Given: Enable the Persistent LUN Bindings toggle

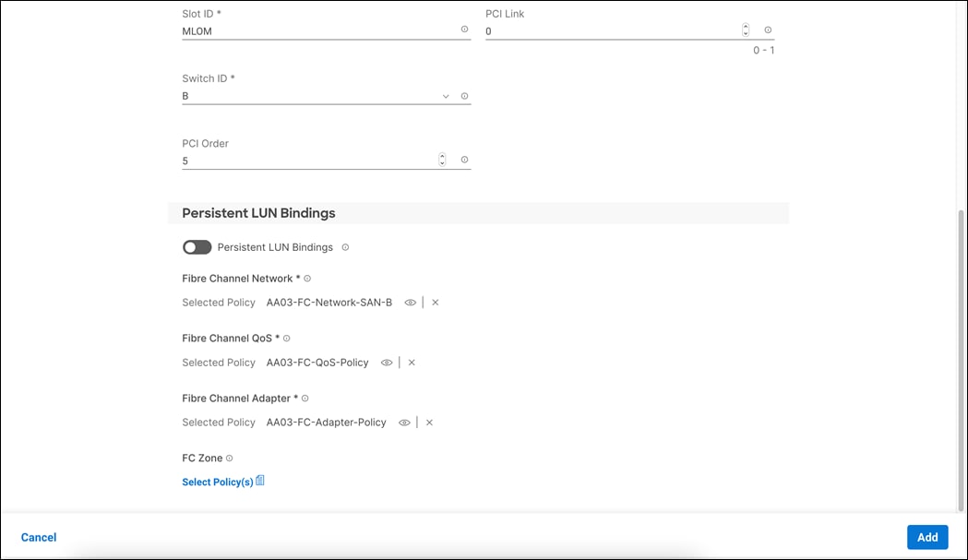Looking at the screenshot, I should pyautogui.click(x=197, y=246).
